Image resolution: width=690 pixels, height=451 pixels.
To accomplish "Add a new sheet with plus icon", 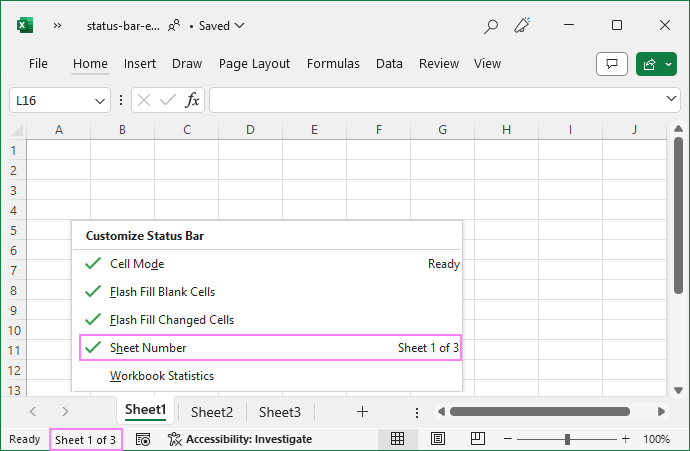I will [x=362, y=411].
